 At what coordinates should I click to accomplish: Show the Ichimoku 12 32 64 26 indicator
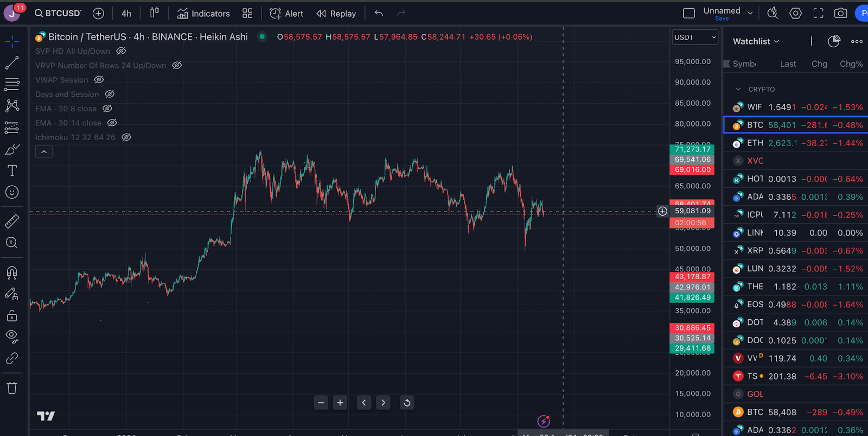coord(126,137)
